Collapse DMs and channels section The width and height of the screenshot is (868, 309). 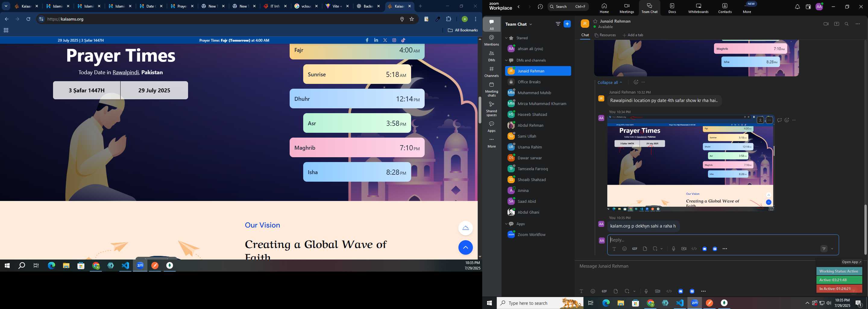(506, 61)
